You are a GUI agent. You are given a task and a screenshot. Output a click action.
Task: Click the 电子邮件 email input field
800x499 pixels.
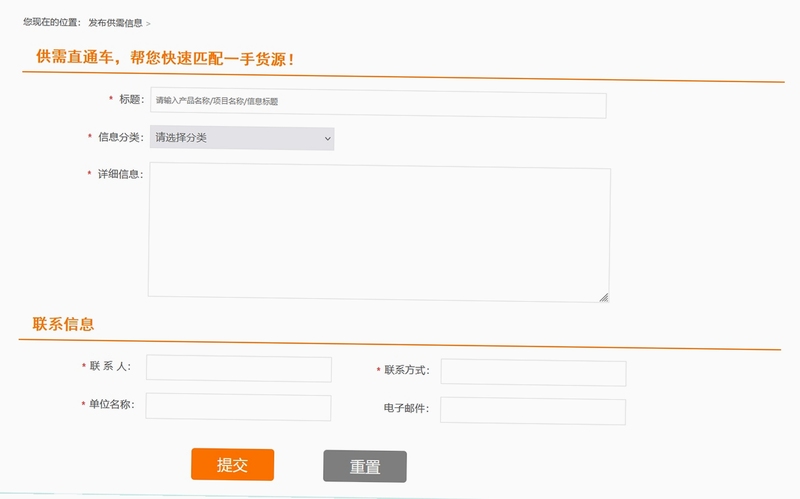click(533, 411)
